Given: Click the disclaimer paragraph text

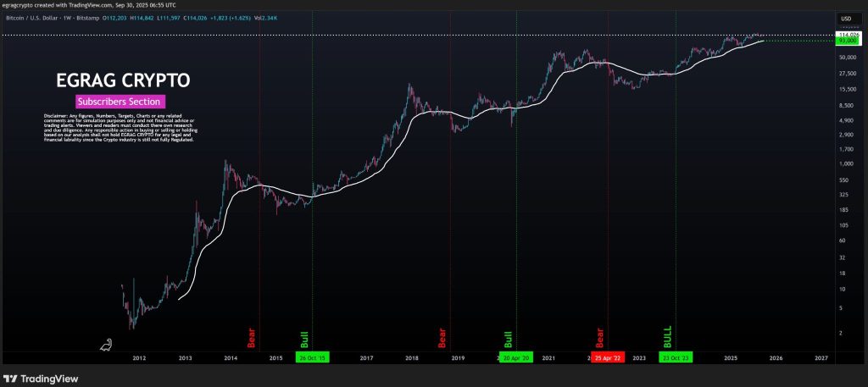Looking at the screenshot, I should [119, 127].
